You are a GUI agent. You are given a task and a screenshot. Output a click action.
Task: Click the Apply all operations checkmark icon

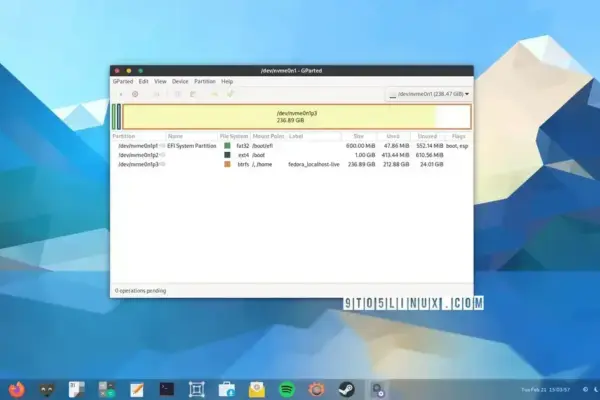coord(230,94)
